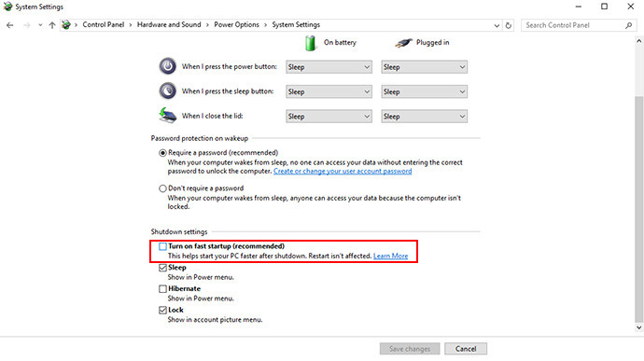The height and width of the screenshot is (361, 644).
Task: Open Create or change user account password link
Action: (x=343, y=171)
